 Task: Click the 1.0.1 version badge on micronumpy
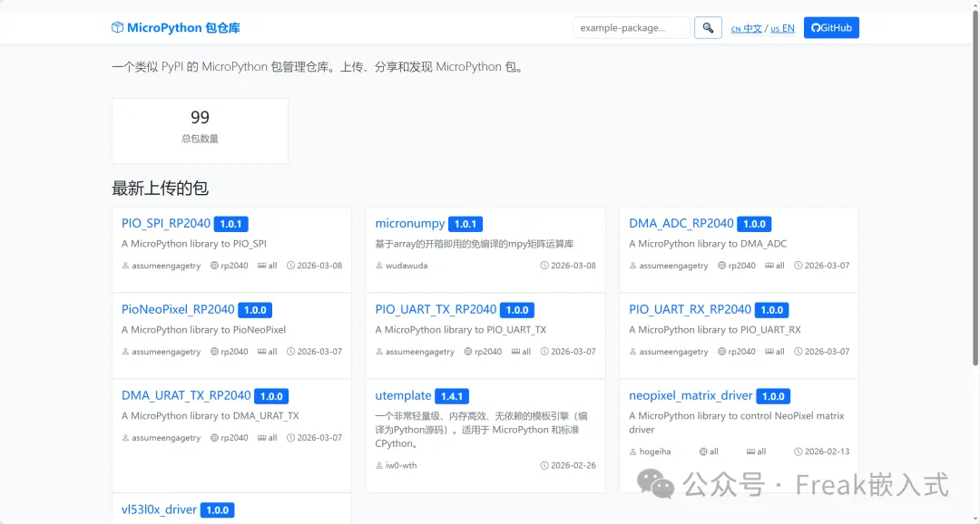[465, 224]
